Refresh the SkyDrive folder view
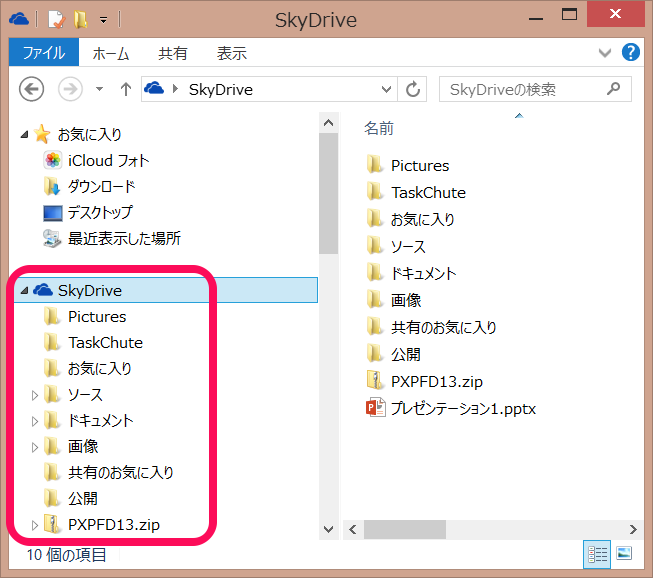The height and width of the screenshot is (578, 653). click(x=412, y=89)
